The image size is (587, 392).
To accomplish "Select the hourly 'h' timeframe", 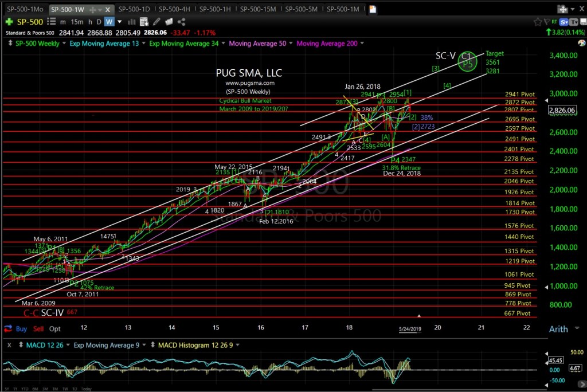I will coord(90,22).
